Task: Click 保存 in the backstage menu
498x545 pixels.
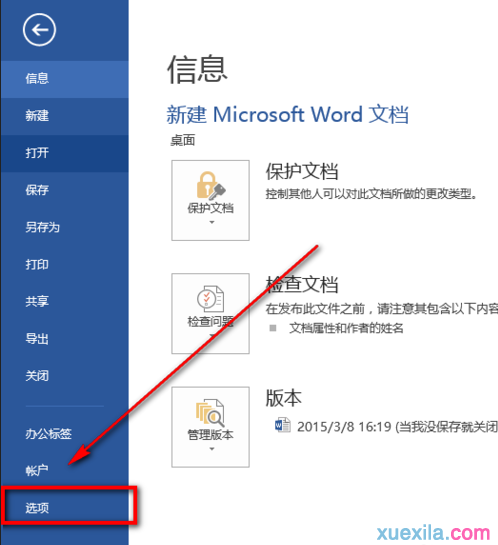Action: click(x=64, y=190)
